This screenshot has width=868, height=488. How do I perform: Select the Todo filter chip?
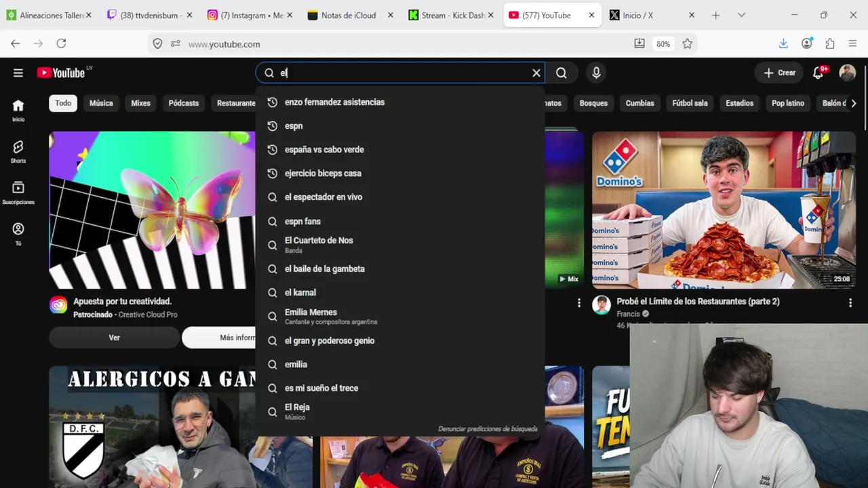tap(63, 103)
